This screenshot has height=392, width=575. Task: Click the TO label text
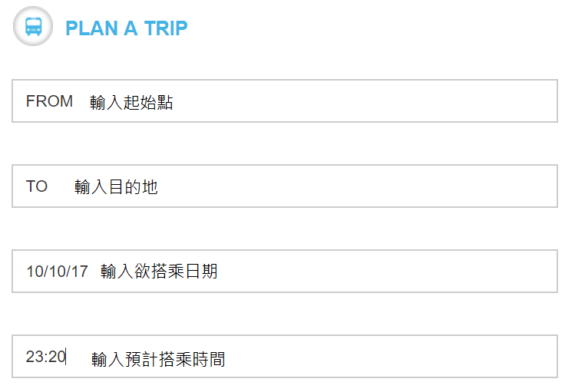(x=37, y=186)
